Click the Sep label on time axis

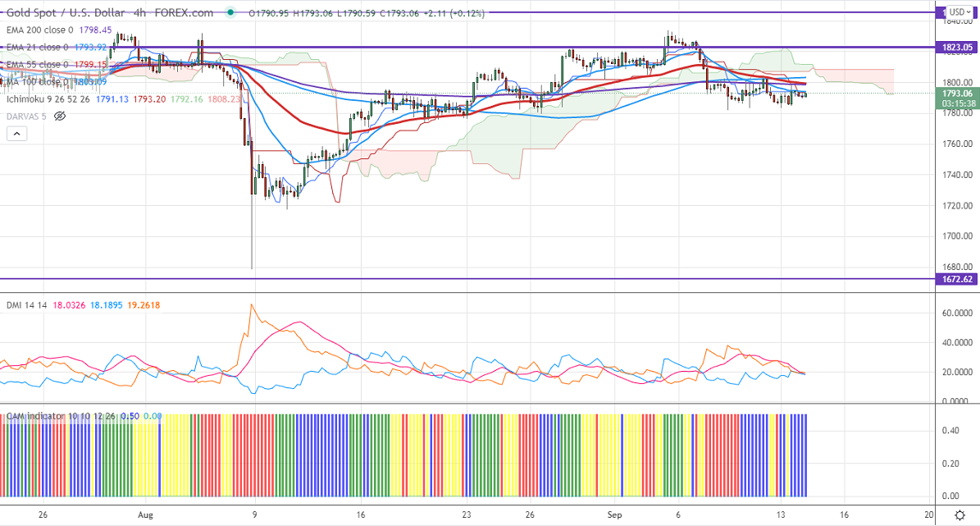pos(614,515)
